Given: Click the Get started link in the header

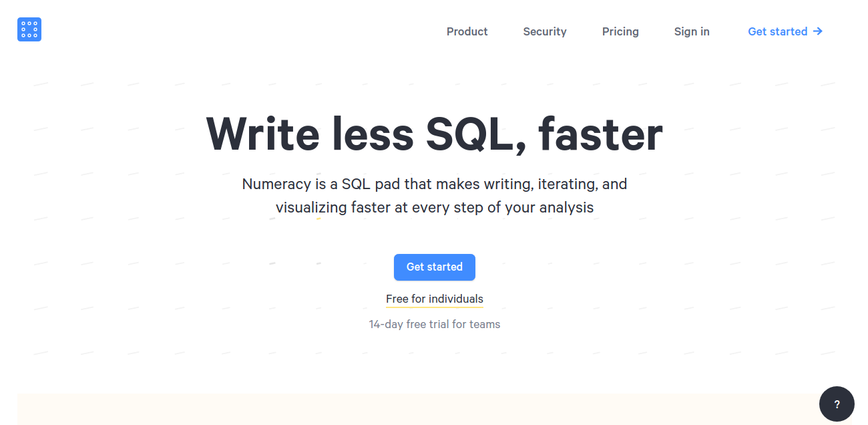Looking at the screenshot, I should [x=777, y=31].
